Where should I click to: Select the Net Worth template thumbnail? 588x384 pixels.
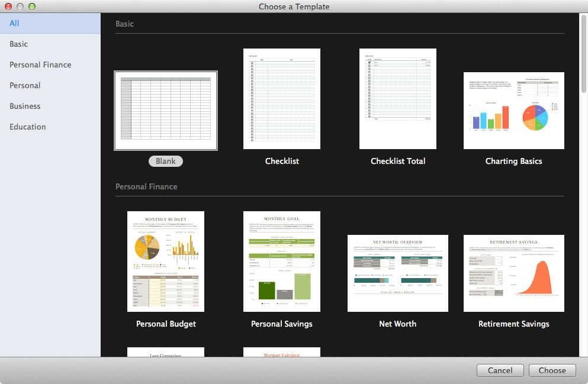click(397, 273)
